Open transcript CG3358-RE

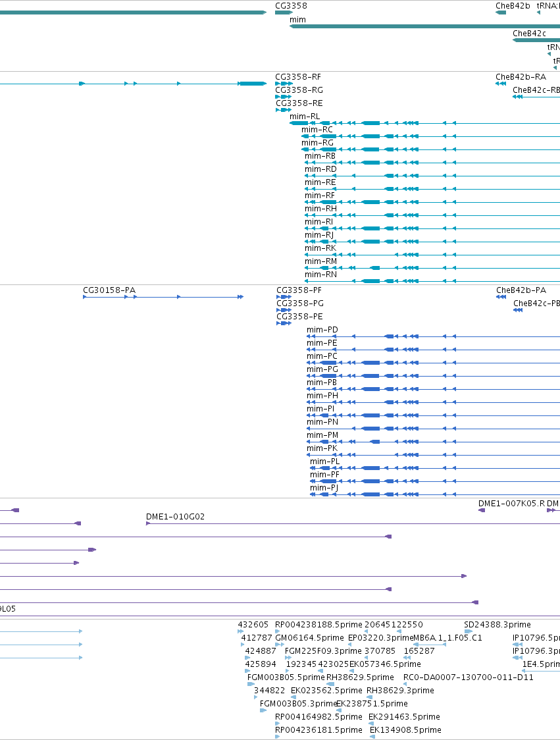click(299, 103)
